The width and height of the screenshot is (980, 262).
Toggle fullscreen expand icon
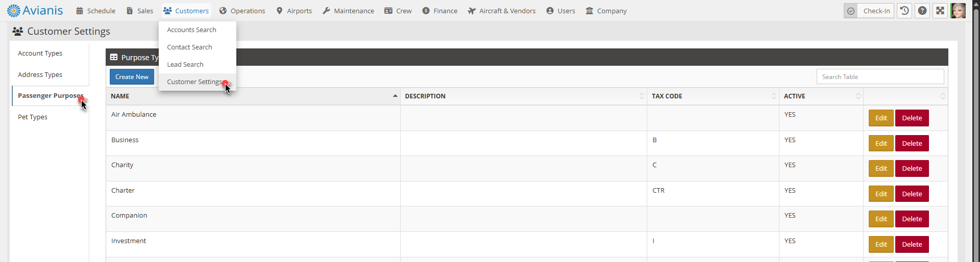point(940,11)
